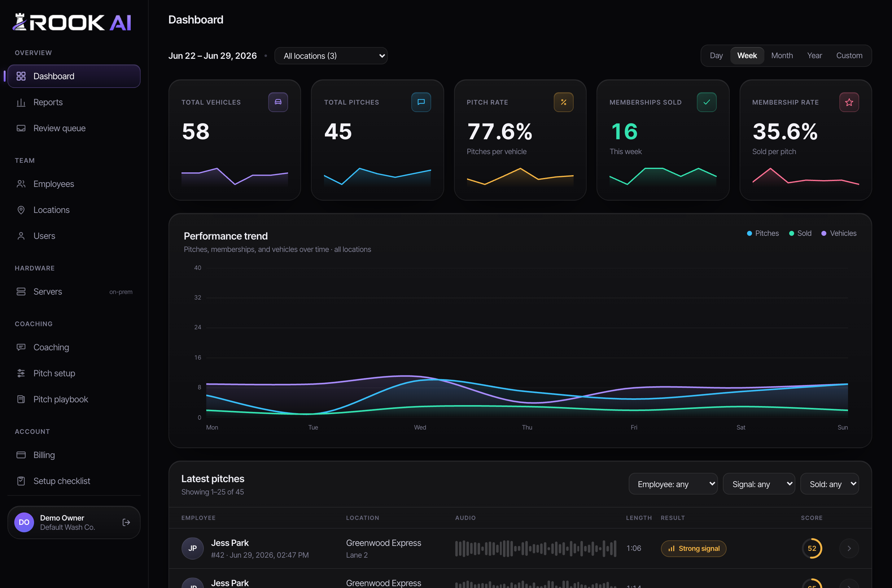Open the Employees section

[74, 184]
